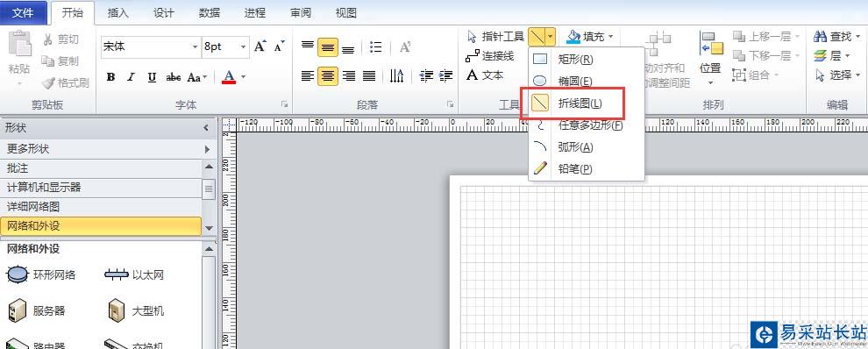Image resolution: width=868 pixels, height=349 pixels.
Task: Choose 矩形(R) from the tools menu
Action: [587, 59]
